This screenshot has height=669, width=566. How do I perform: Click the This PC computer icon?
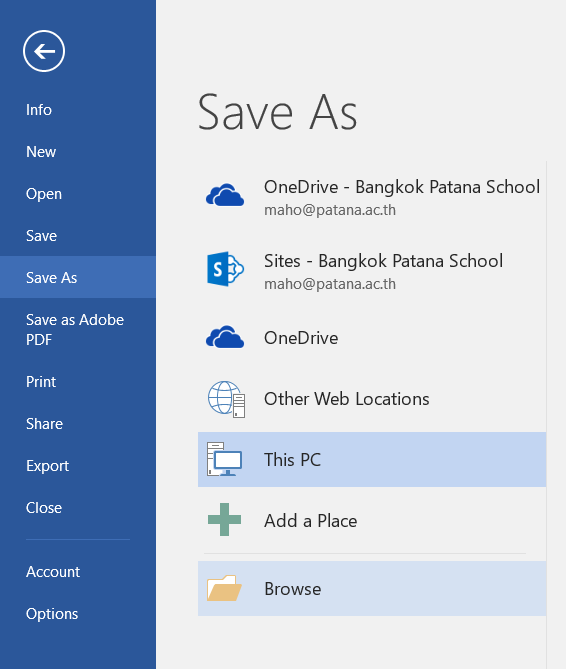click(224, 459)
